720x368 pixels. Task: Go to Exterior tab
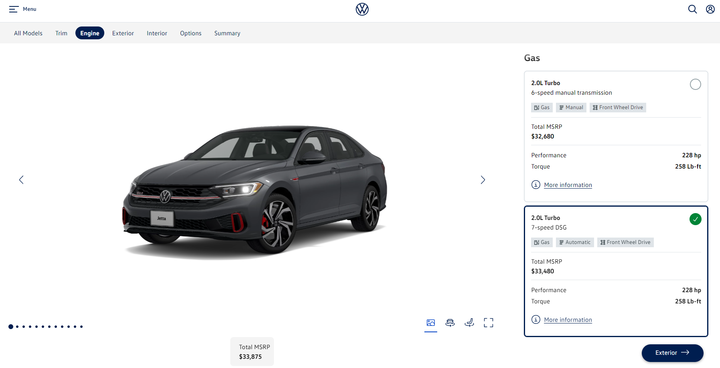click(123, 33)
